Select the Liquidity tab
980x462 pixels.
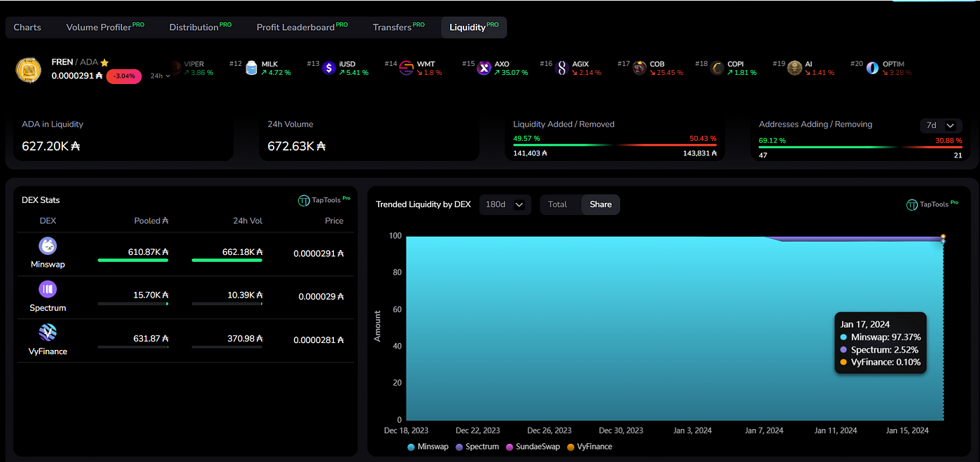coord(474,27)
